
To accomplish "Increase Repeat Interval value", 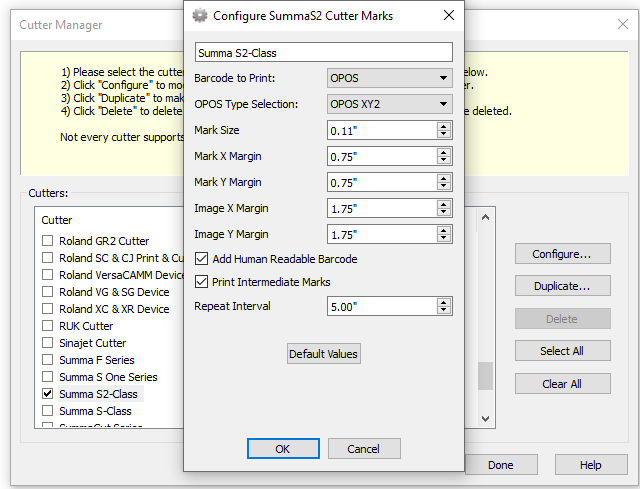I will [x=443, y=302].
